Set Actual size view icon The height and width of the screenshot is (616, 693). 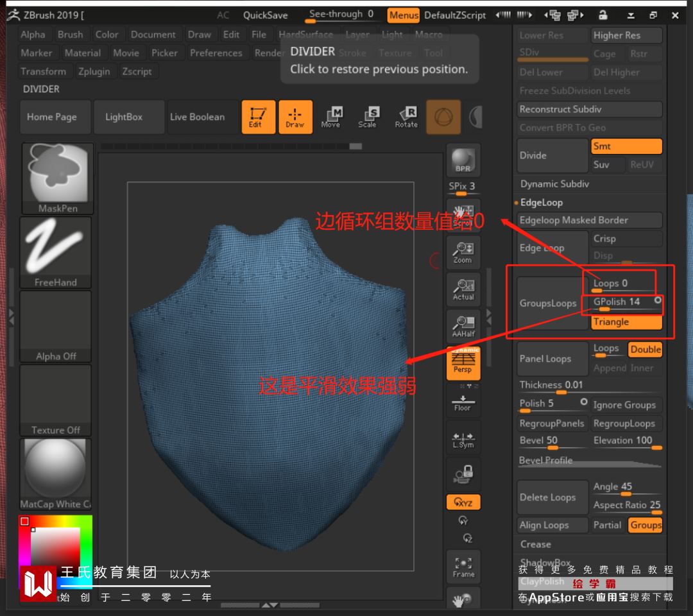pos(463,290)
